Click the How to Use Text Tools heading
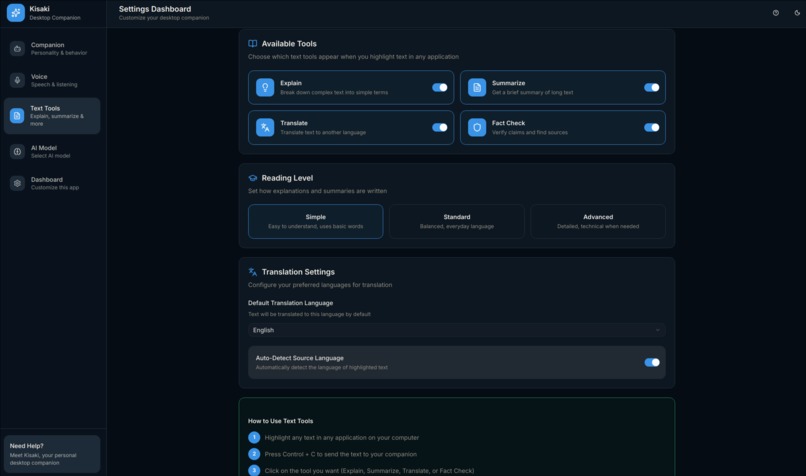Image resolution: width=806 pixels, height=476 pixels. [x=280, y=421]
